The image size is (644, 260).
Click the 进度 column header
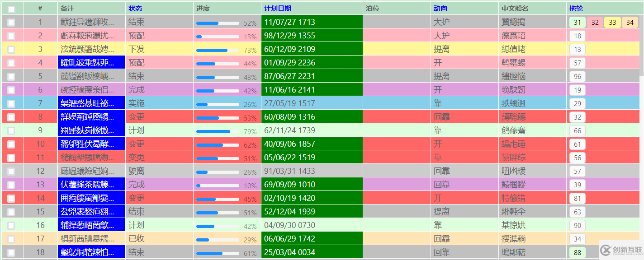203,9
